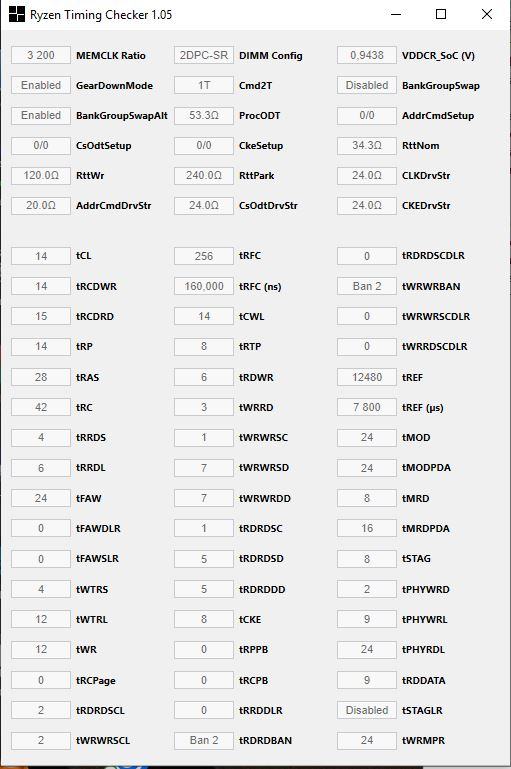This screenshot has height=769, width=511.
Task: Click the Cmd2T 1T value box
Action: click(x=204, y=85)
